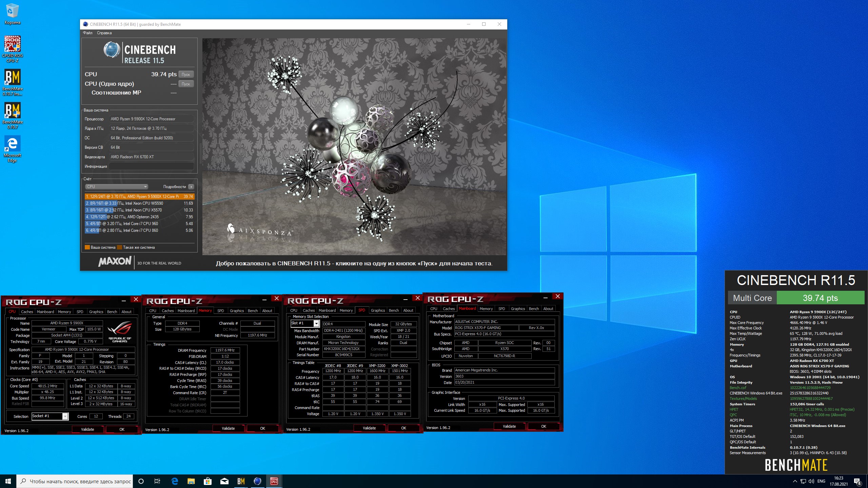Open File Explorer from the taskbar
This screenshot has height=488, width=868.
pyautogui.click(x=191, y=481)
